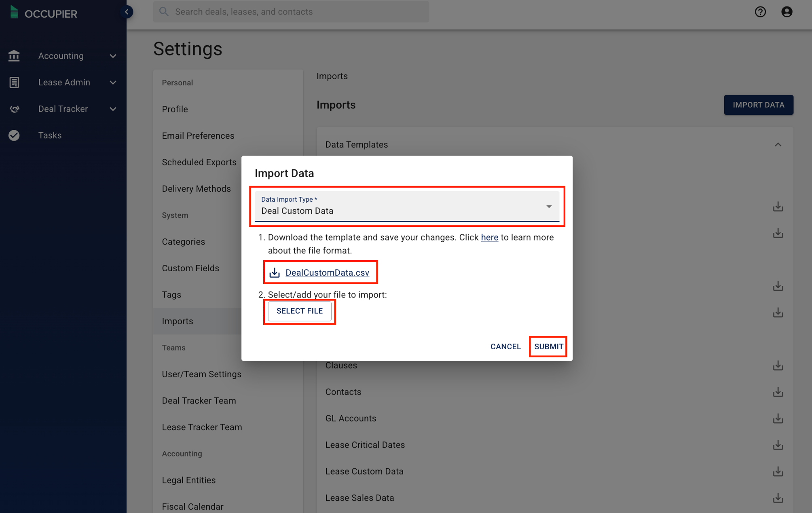Open Delivery Methods settings

pyautogui.click(x=196, y=189)
